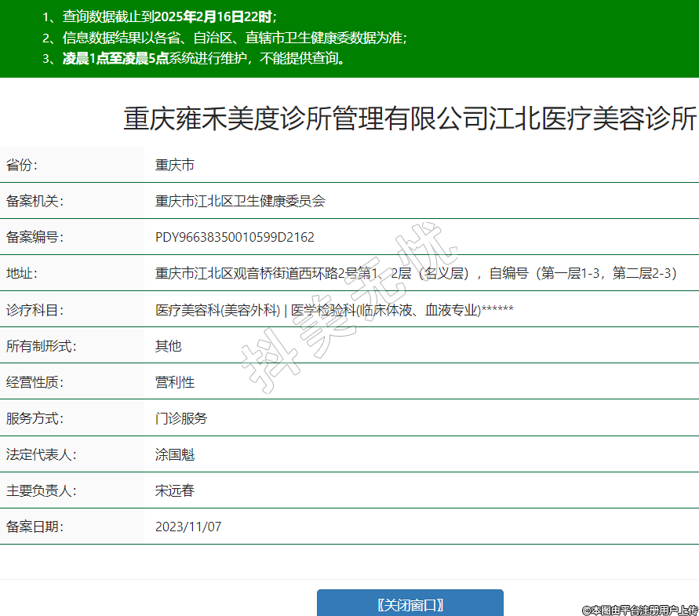699x616 pixels.
Task: Click the 凌晨1点至凌晨5点 maintenance notice line
Action: coord(204,58)
